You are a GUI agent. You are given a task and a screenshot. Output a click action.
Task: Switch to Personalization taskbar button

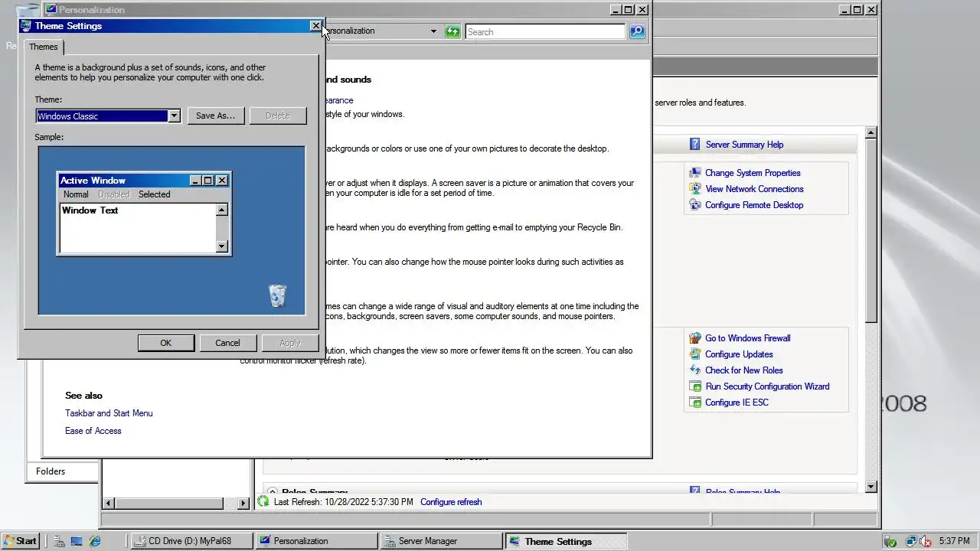(x=316, y=541)
